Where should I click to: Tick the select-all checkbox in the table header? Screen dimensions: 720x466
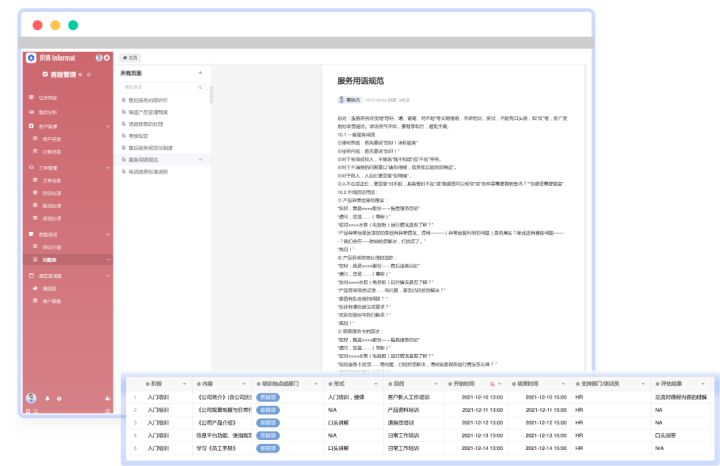click(x=136, y=384)
